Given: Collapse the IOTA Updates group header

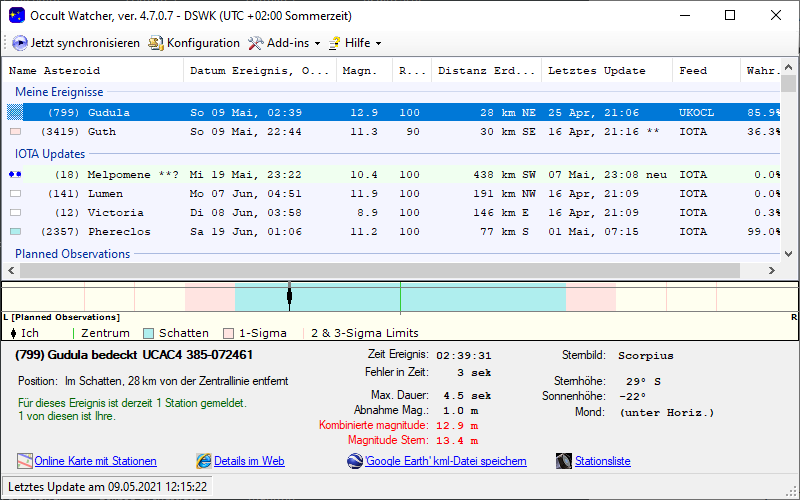Looking at the screenshot, I should pyautogui.click(x=50, y=154).
